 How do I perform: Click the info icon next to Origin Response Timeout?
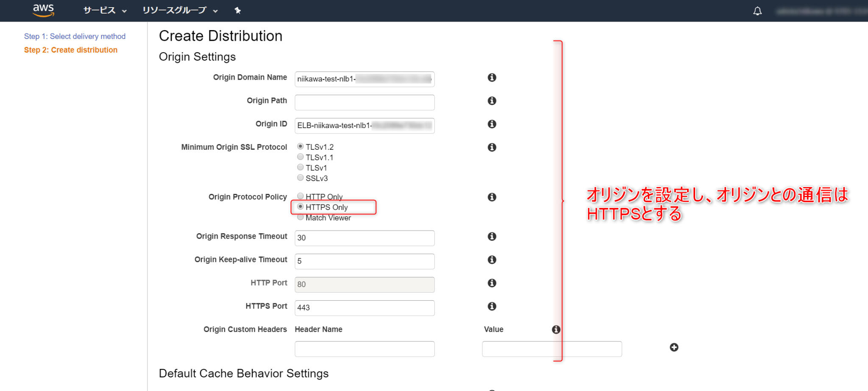point(492,236)
